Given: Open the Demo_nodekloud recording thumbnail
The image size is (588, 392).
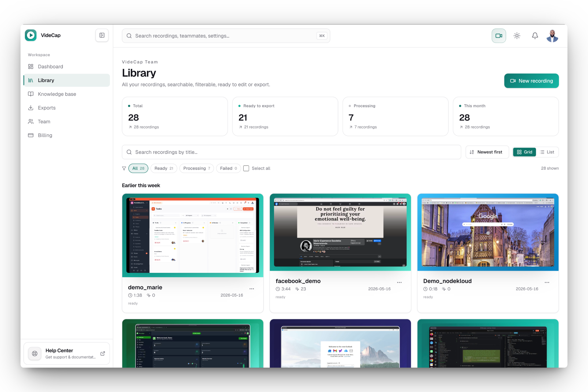Looking at the screenshot, I should (x=488, y=232).
